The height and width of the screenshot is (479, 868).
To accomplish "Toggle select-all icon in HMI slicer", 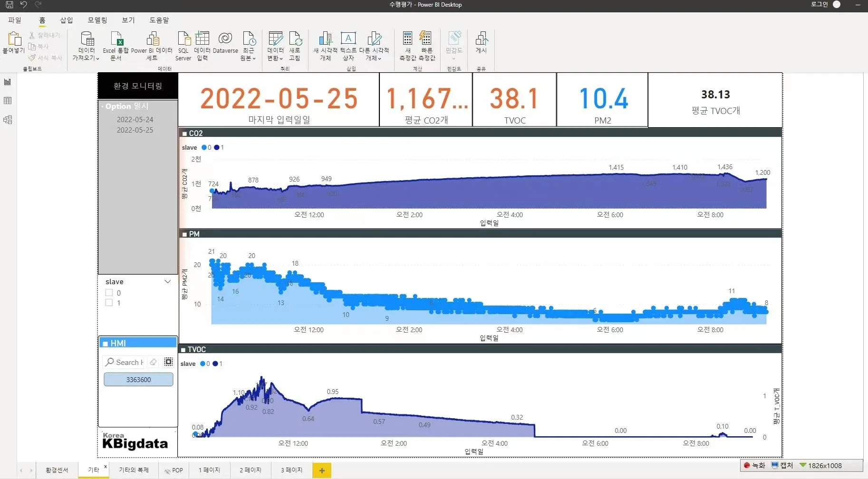I will pos(168,362).
